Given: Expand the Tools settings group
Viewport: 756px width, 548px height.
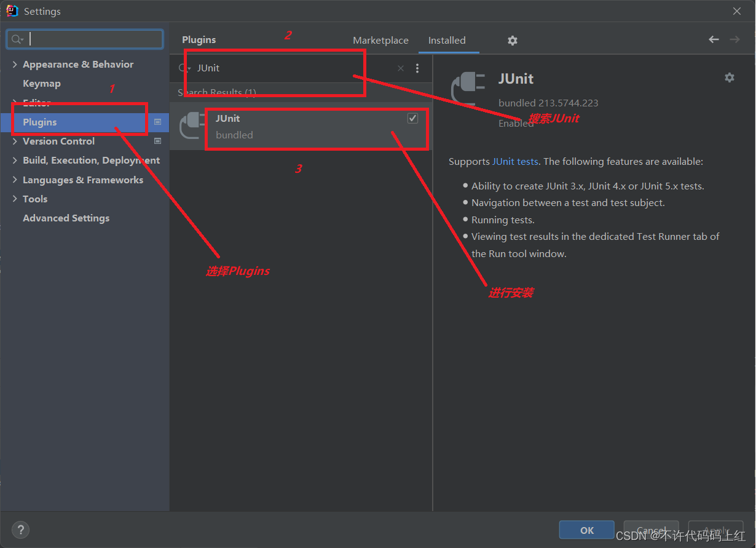Looking at the screenshot, I should point(15,199).
